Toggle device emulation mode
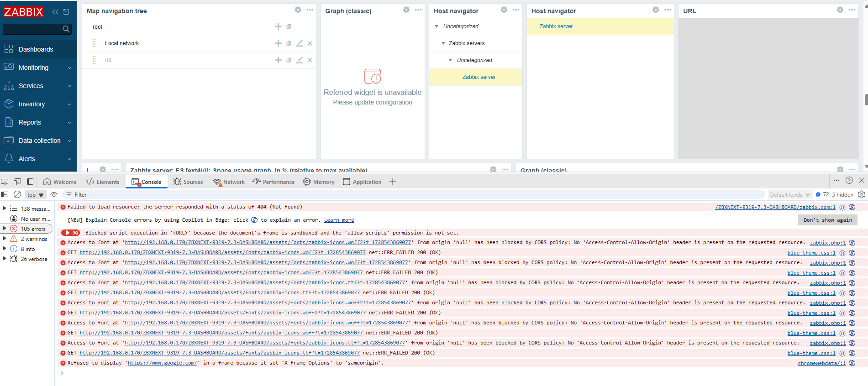868x386 pixels. click(x=17, y=182)
